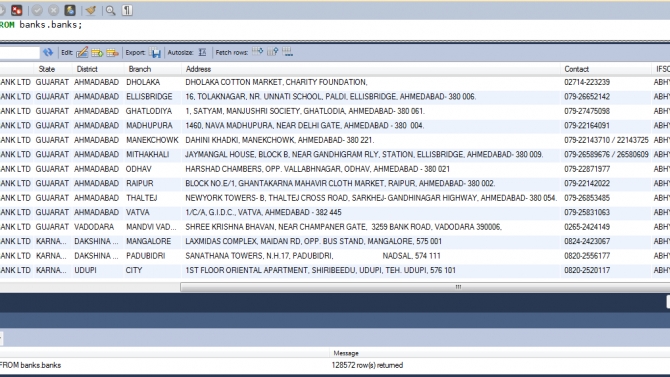
Task: Select the MANEKCHOWK branch cell
Action: coord(152,140)
